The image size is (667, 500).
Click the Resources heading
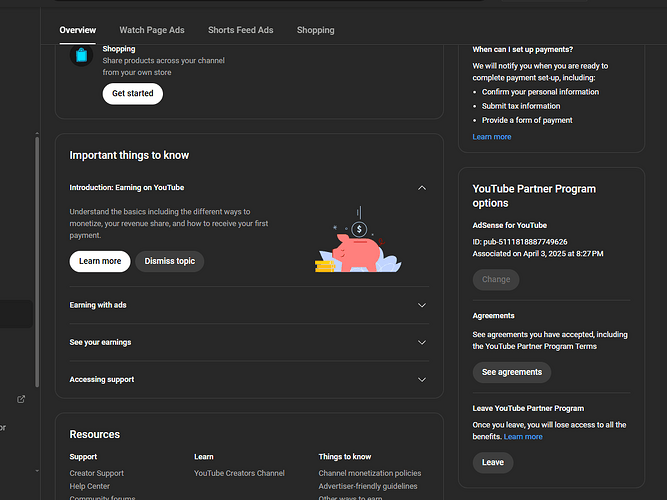click(x=94, y=434)
